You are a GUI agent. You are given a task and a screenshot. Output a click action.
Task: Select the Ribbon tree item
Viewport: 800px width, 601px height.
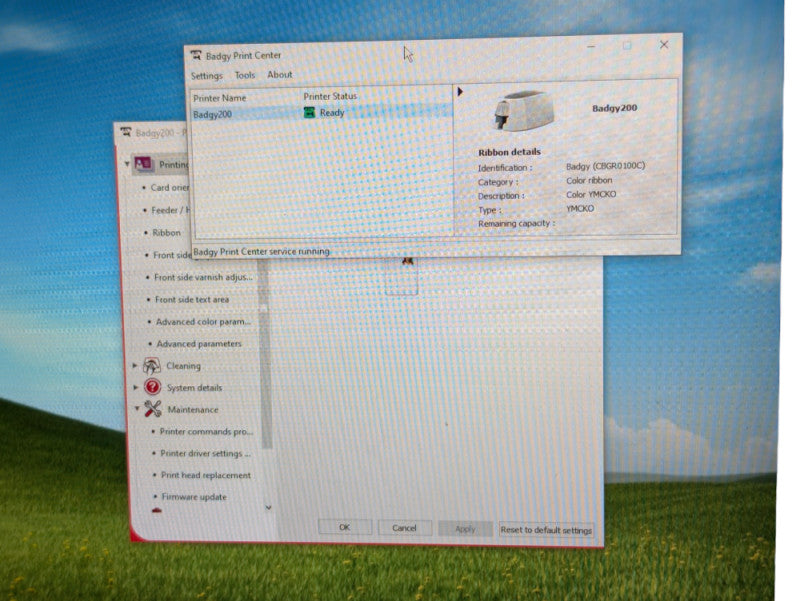(166, 233)
